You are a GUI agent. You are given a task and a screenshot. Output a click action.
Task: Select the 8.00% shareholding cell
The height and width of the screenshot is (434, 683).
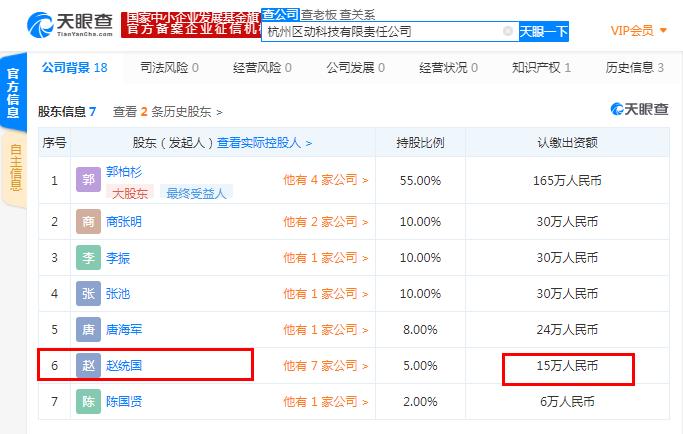click(420, 329)
